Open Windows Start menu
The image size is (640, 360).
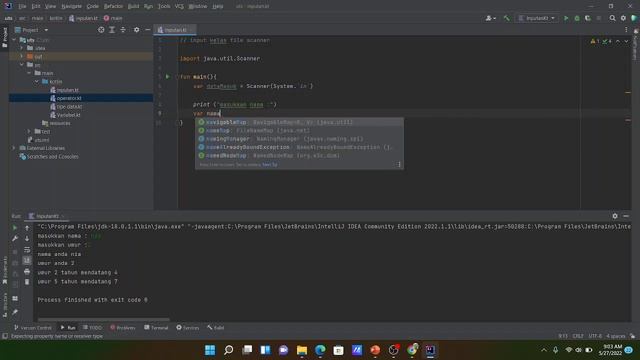coord(210,350)
